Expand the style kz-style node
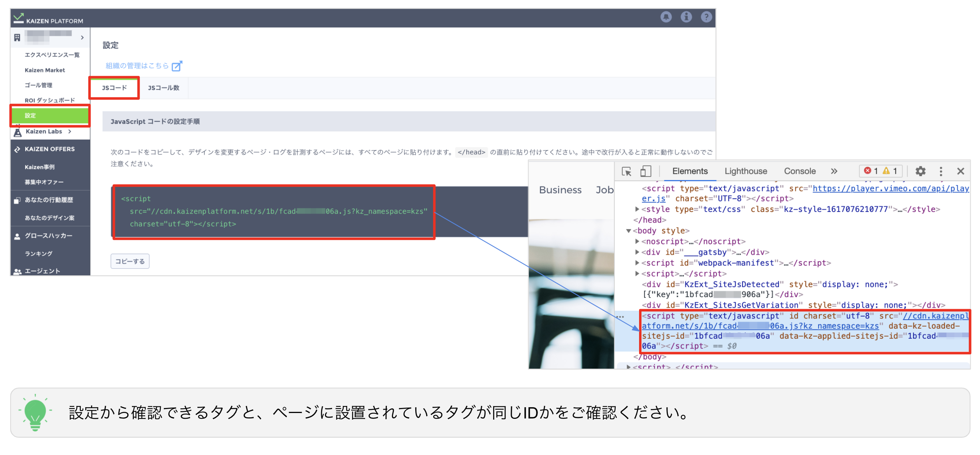Image resolution: width=980 pixels, height=455 pixels. (637, 209)
